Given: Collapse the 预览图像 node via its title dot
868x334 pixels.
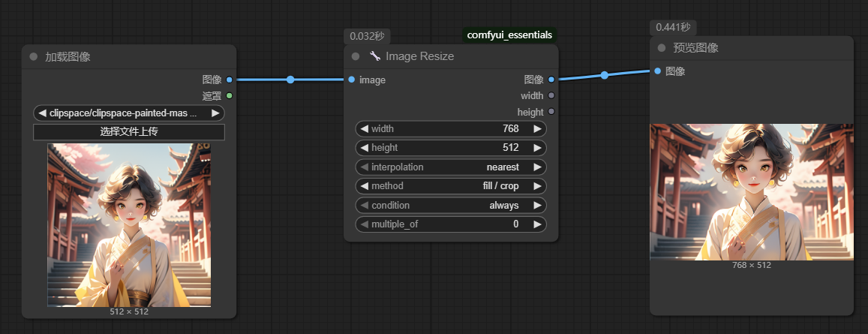Looking at the screenshot, I should pyautogui.click(x=661, y=48).
